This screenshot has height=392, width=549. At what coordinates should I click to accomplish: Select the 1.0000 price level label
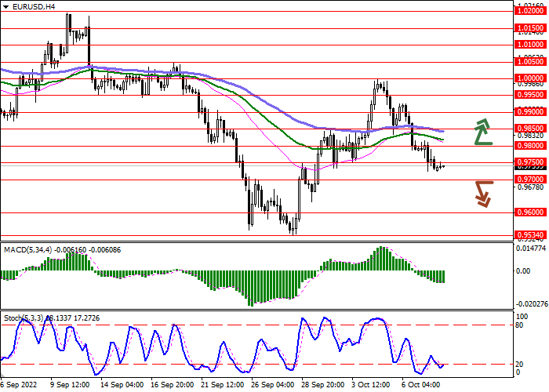pyautogui.click(x=530, y=78)
